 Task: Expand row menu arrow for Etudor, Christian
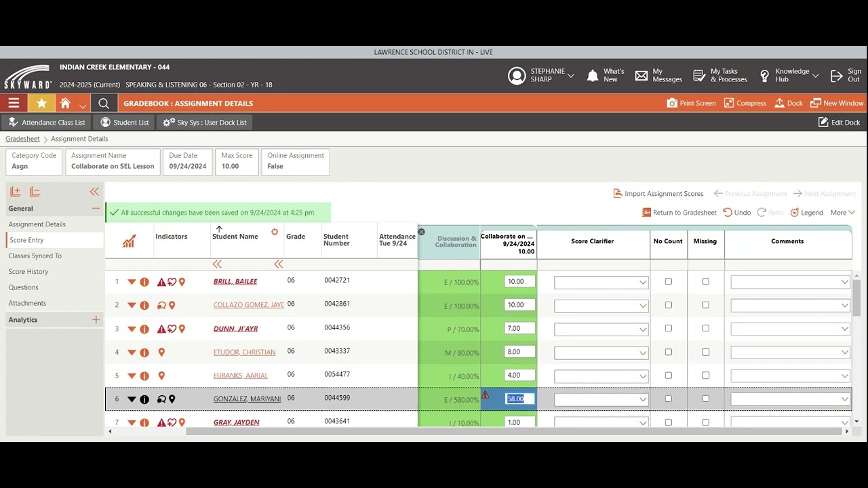pos(132,352)
